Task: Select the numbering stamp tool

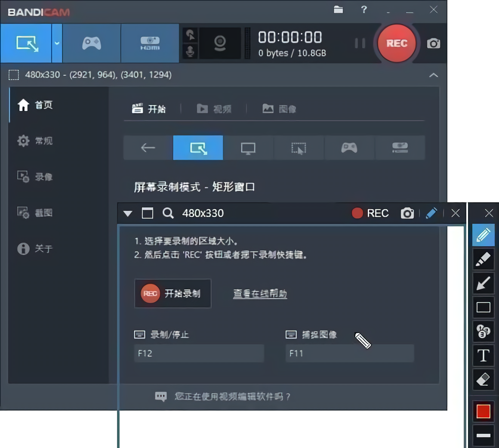Action: pyautogui.click(x=483, y=331)
